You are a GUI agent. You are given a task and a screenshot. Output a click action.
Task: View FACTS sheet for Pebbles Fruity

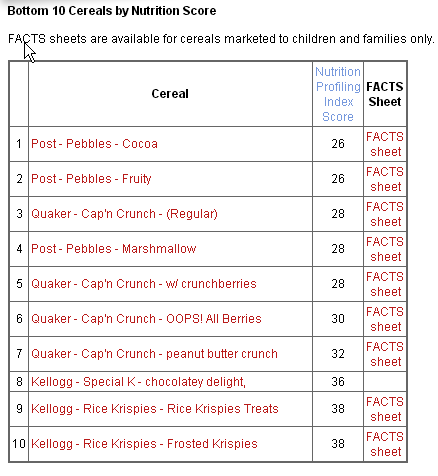click(385, 179)
